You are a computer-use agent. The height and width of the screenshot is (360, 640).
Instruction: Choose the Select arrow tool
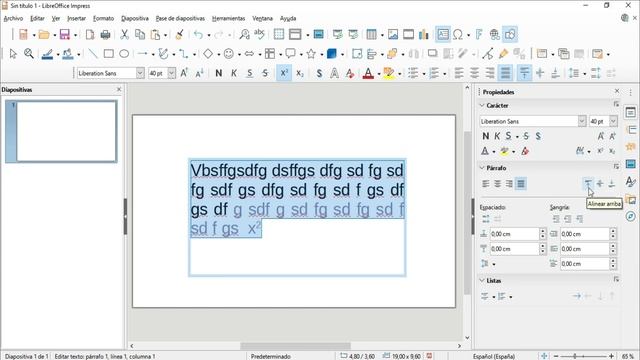[x=13, y=53]
